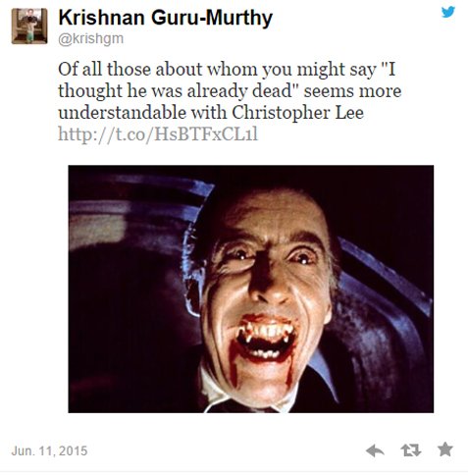Click the vampire image attached to the tweet
The image size is (468, 476).
[x=251, y=289]
